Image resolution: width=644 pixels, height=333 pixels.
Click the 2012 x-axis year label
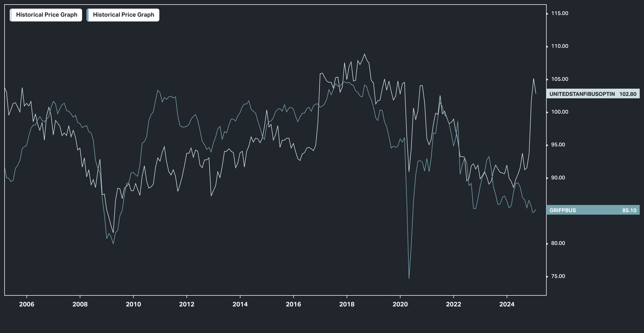(x=187, y=304)
